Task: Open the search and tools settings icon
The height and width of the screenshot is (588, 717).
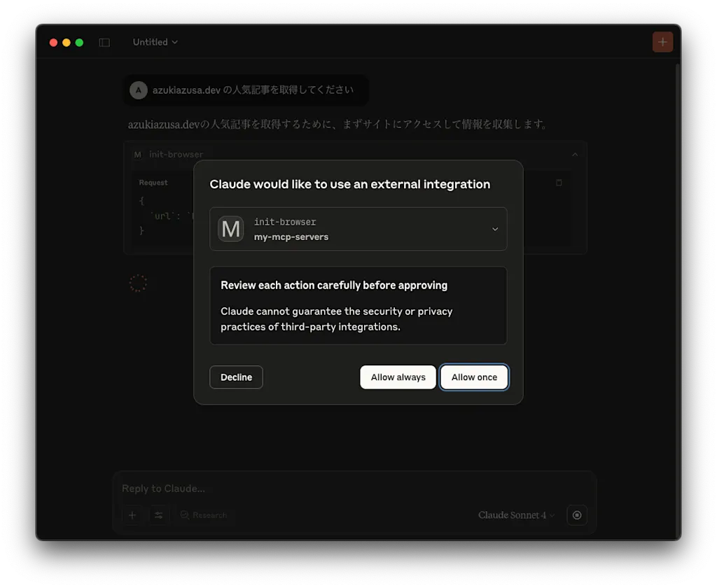Action: pyautogui.click(x=159, y=515)
